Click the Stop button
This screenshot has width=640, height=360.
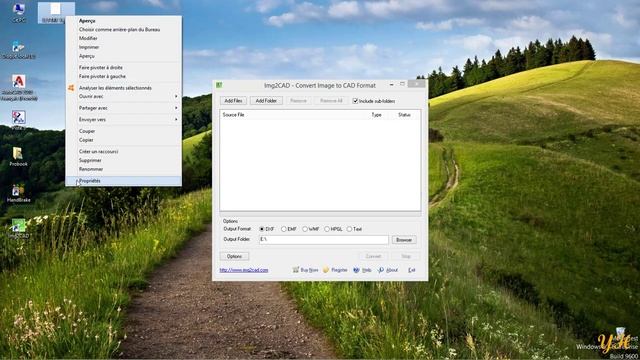tap(405, 256)
